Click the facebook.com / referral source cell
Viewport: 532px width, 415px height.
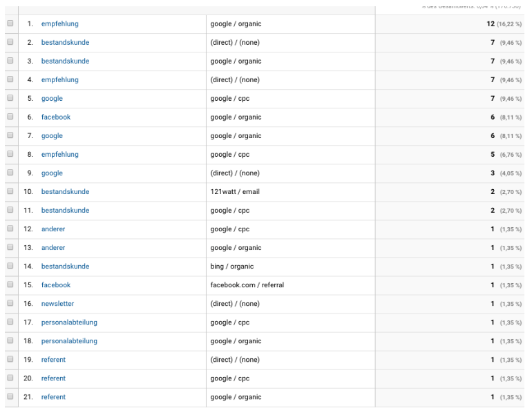(247, 285)
